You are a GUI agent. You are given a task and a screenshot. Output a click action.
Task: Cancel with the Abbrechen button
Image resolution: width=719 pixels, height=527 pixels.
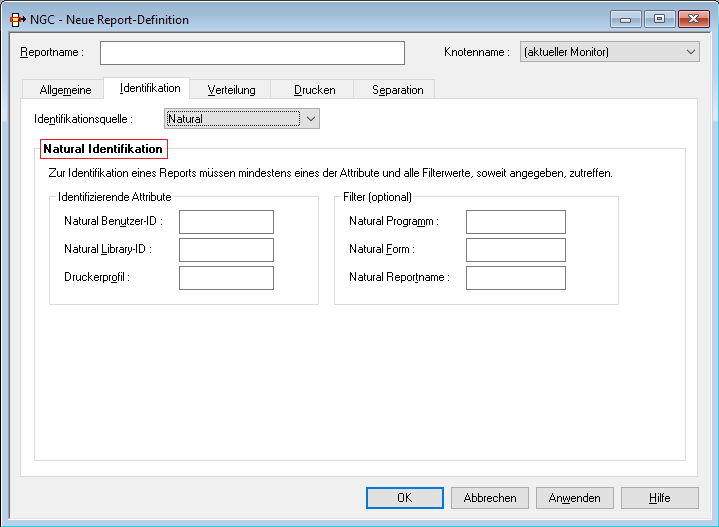click(490, 498)
